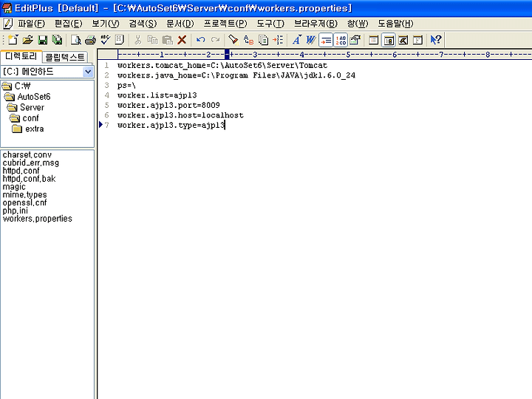Switch to the 디렉토리 tab
The width and height of the screenshot is (532, 399).
point(21,56)
